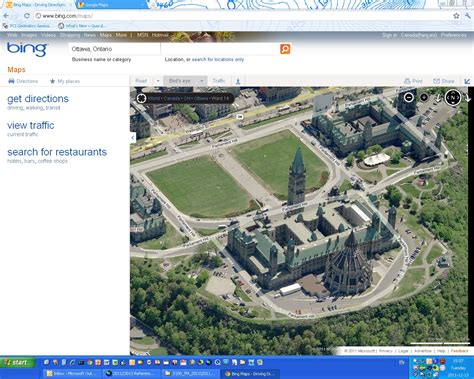The width and height of the screenshot is (474, 379).
Task: Switch to the Inbox Outlook taskbar window
Action: click(x=72, y=374)
